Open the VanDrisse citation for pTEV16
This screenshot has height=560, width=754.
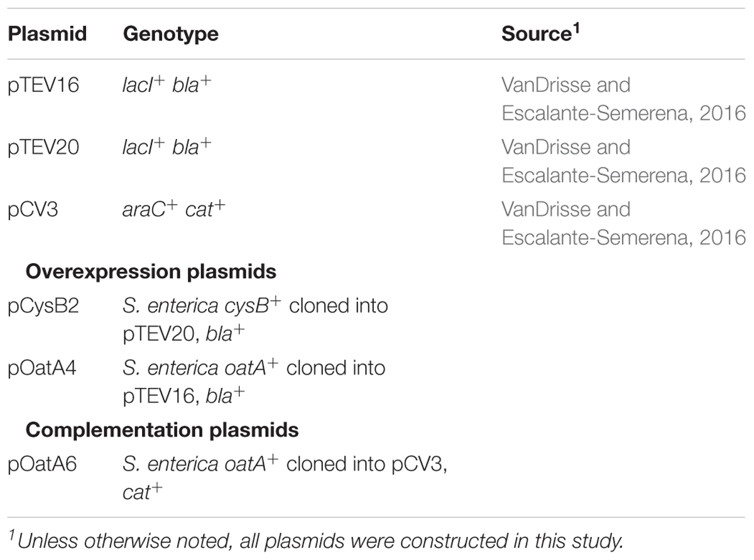(623, 99)
